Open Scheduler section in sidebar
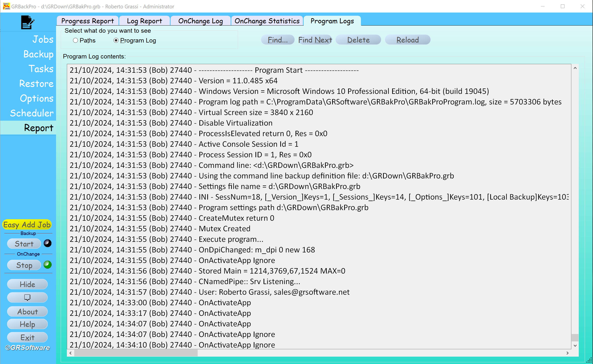Viewport: 593px width, 364px height. point(31,113)
